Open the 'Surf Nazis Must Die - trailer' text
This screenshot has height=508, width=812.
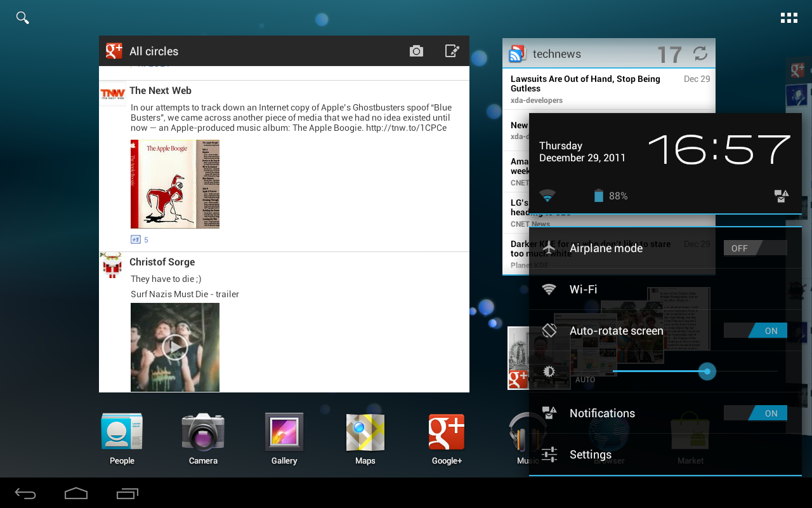[x=185, y=294]
